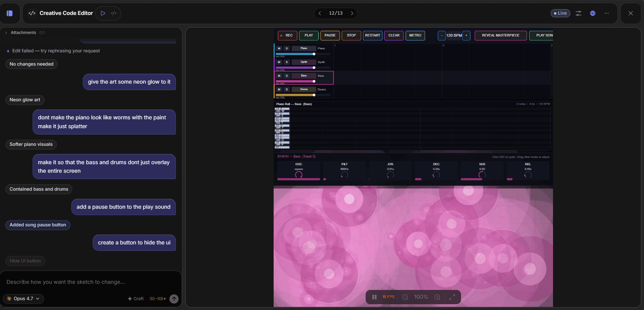Solo the Drums track
Image resolution: width=644 pixels, height=310 pixels.
[287, 89]
